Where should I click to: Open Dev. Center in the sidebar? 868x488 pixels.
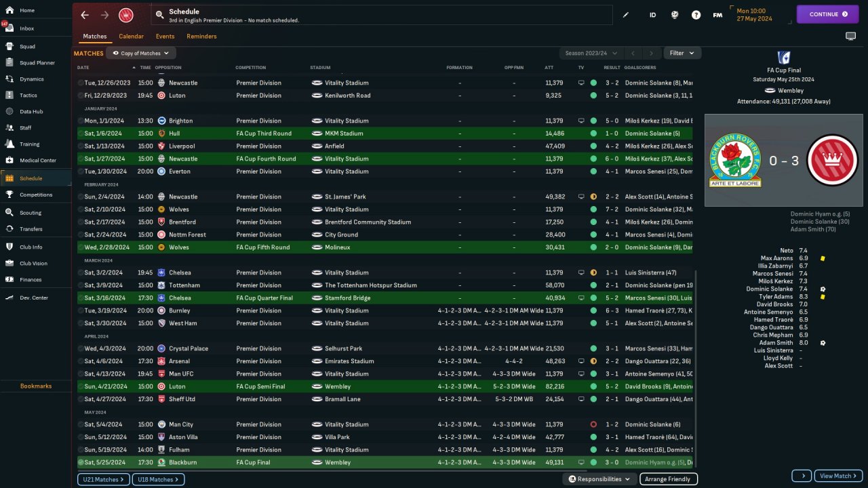(x=36, y=298)
